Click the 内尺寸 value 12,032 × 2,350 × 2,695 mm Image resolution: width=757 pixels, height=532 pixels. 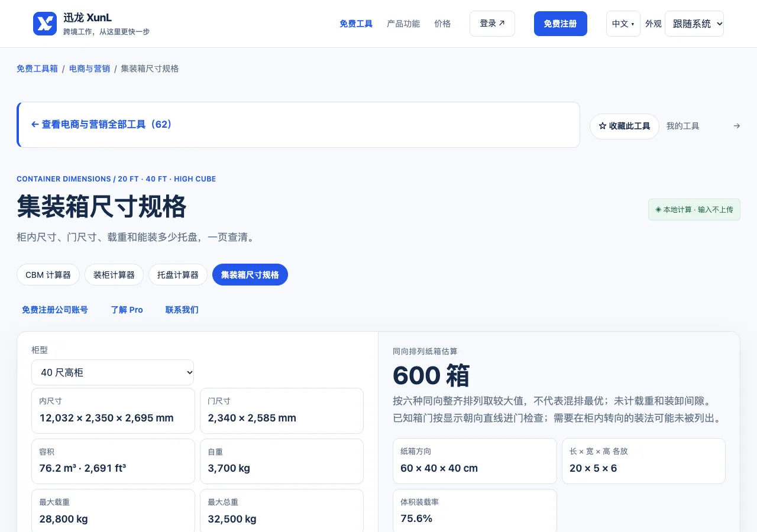[x=106, y=418]
